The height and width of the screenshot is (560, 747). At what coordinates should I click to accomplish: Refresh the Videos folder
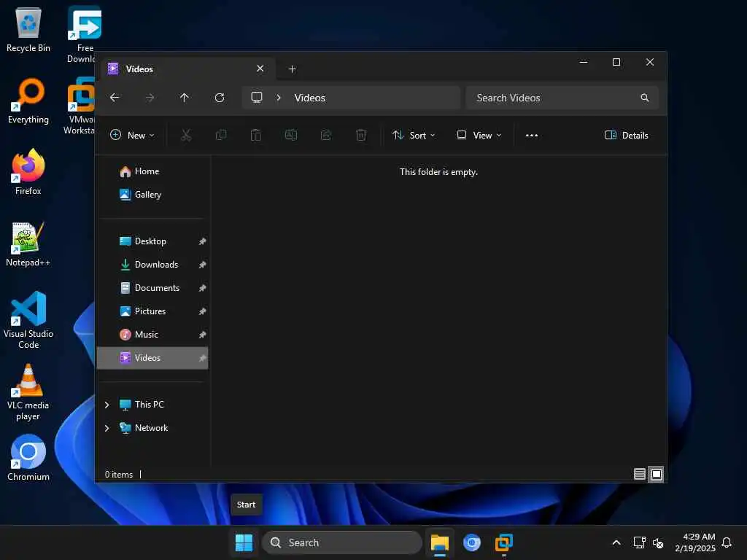point(220,98)
